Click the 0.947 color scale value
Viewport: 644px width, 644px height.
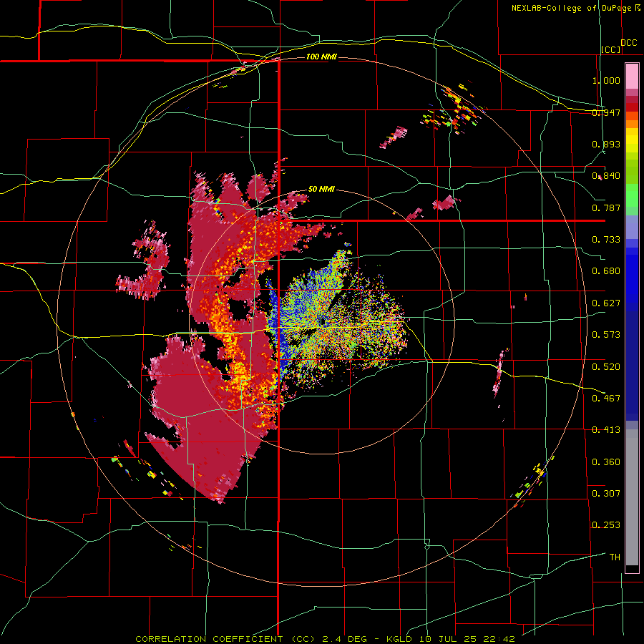606,112
